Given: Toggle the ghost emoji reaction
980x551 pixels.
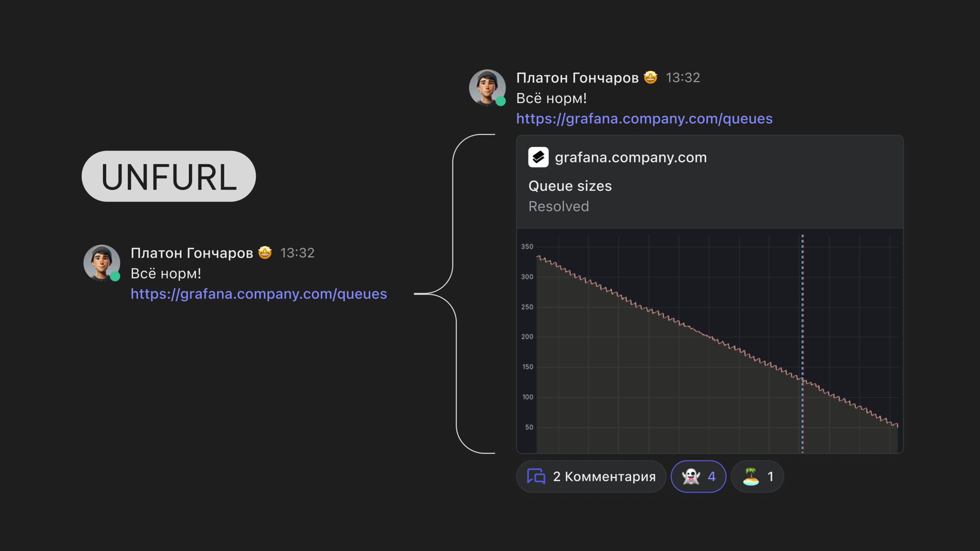Looking at the screenshot, I should 698,476.
